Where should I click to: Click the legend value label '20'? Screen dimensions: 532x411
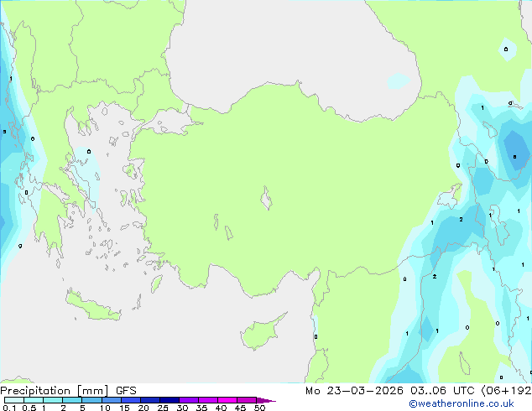point(143,408)
